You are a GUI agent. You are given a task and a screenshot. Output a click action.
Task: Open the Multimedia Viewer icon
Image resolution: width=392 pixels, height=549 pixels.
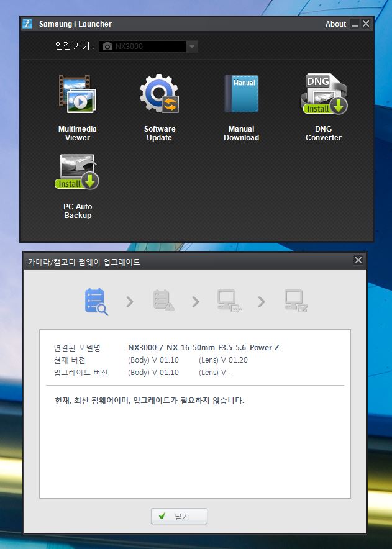(77, 93)
